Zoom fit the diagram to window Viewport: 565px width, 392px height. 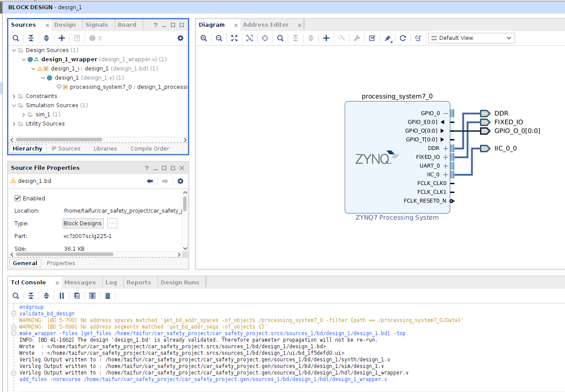(x=234, y=38)
